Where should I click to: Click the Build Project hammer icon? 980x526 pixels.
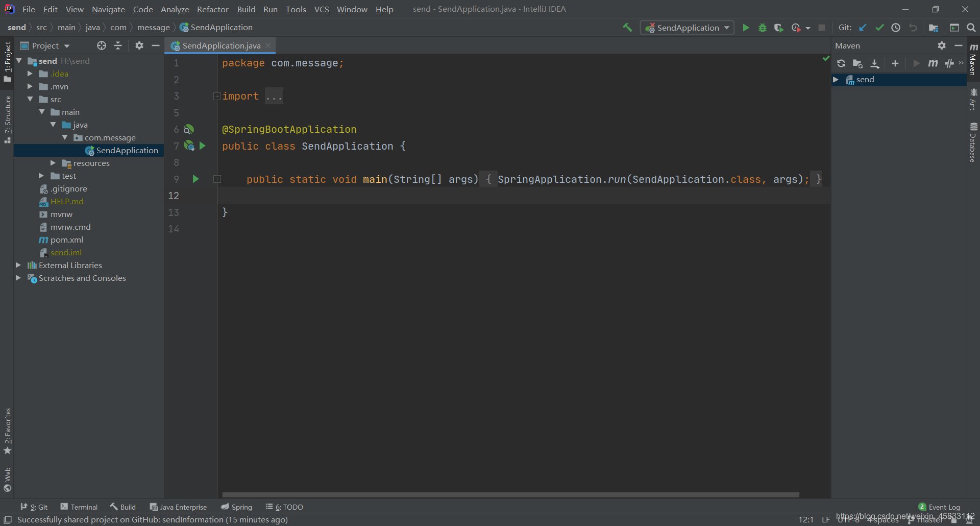tap(627, 28)
